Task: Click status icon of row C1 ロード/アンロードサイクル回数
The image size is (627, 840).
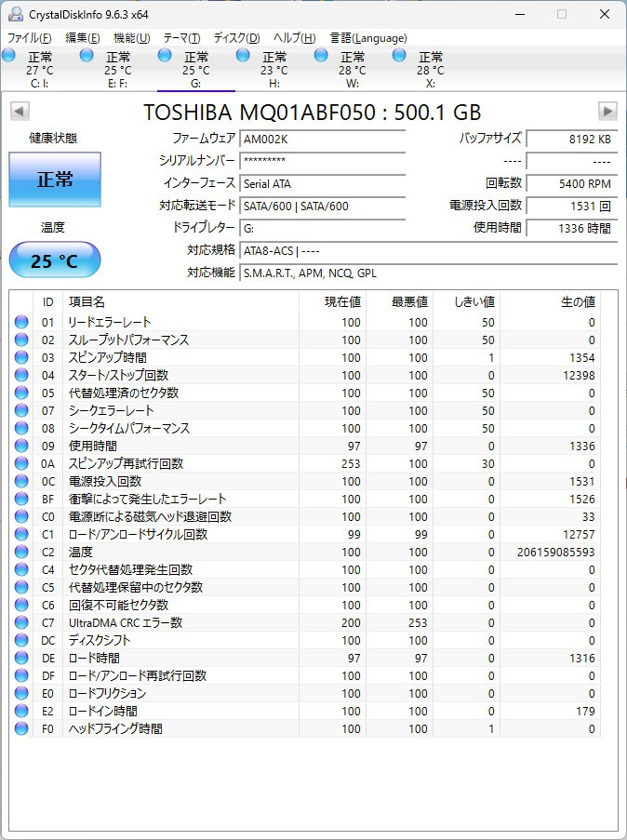Action: tap(21, 534)
